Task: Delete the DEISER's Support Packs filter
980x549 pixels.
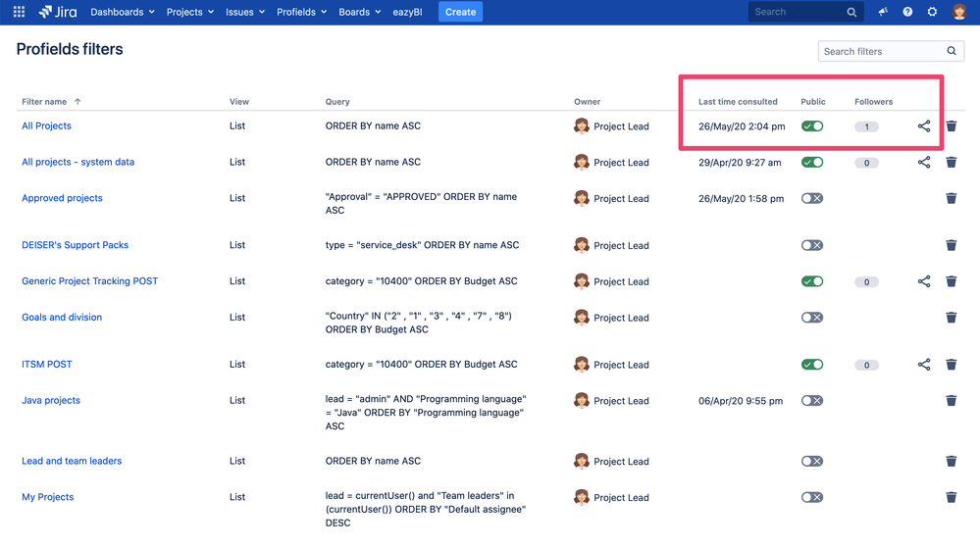Action: pos(952,245)
